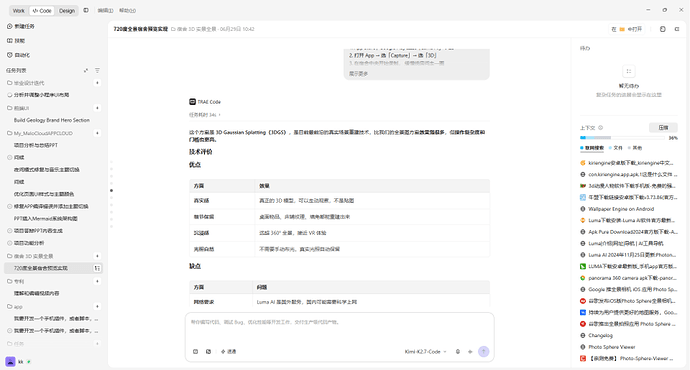
Task: Click the 网络要求 cell in disadvantages table
Action: [221, 302]
